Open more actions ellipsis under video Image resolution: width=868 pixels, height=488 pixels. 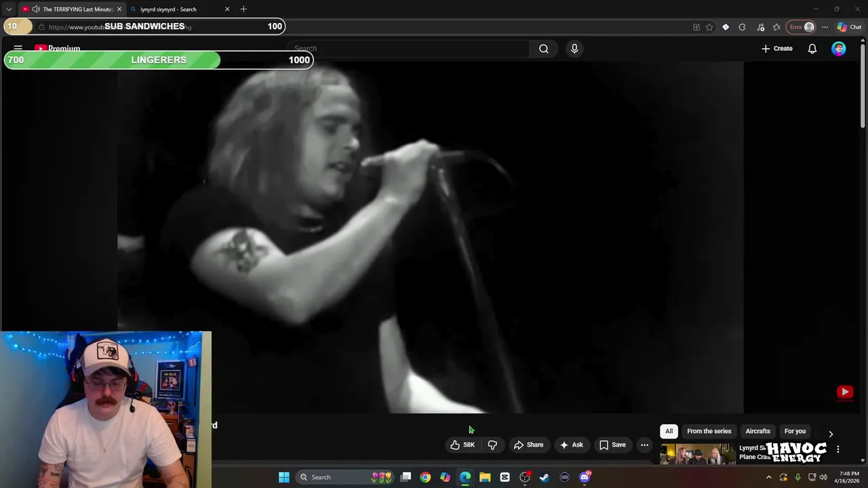[x=644, y=445]
